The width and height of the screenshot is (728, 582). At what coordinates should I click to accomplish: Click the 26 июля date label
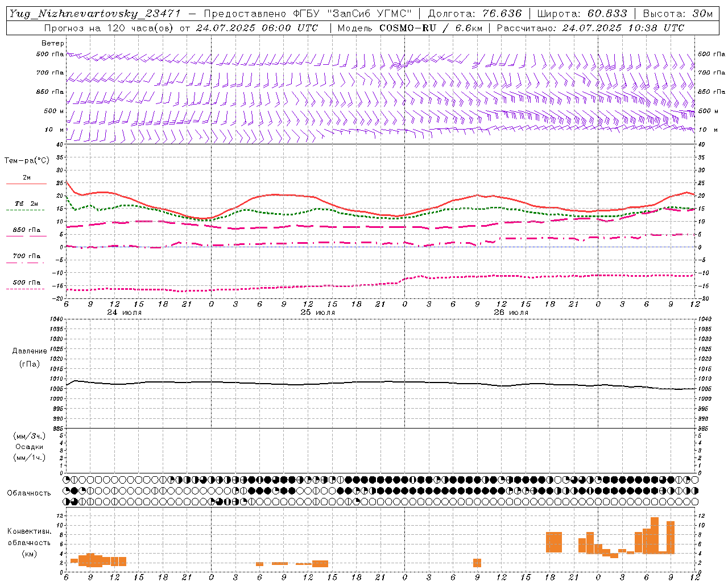(511, 313)
